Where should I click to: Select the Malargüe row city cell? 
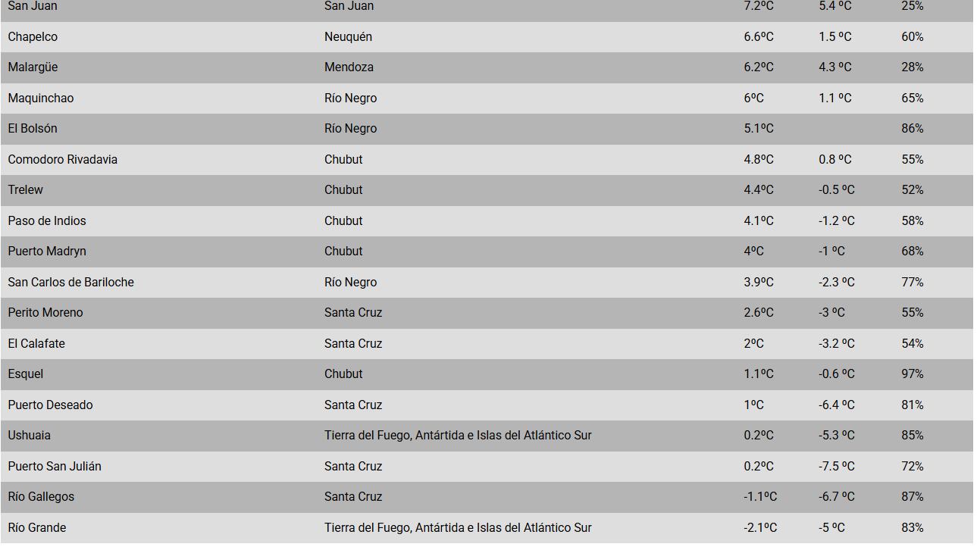(33, 67)
